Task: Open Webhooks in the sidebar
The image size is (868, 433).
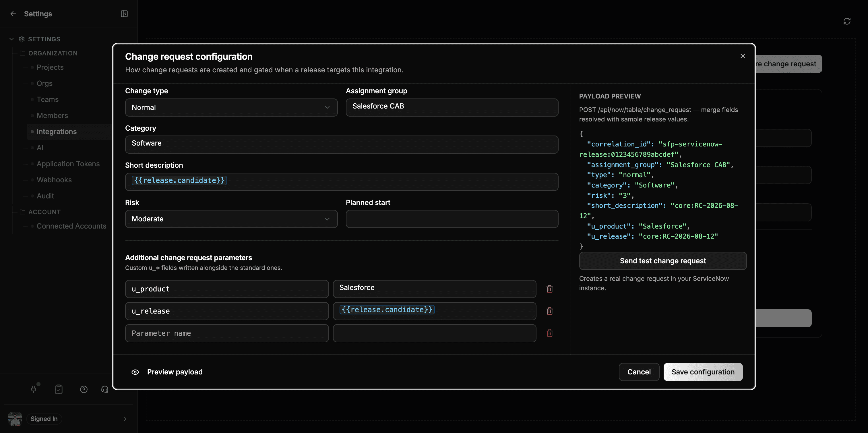Action: tap(54, 180)
